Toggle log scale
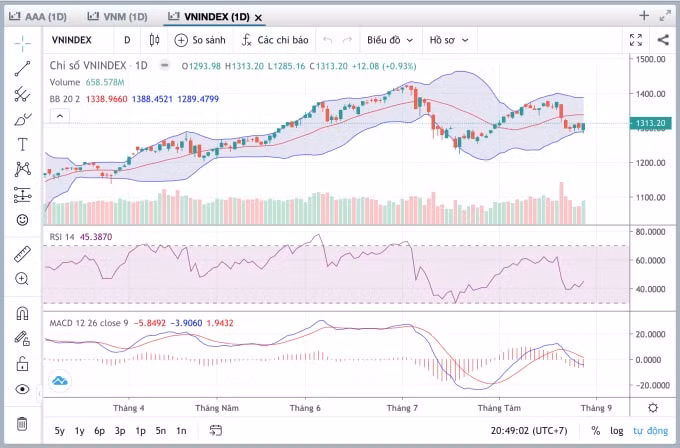The height and width of the screenshot is (448, 680). pyautogui.click(x=617, y=431)
